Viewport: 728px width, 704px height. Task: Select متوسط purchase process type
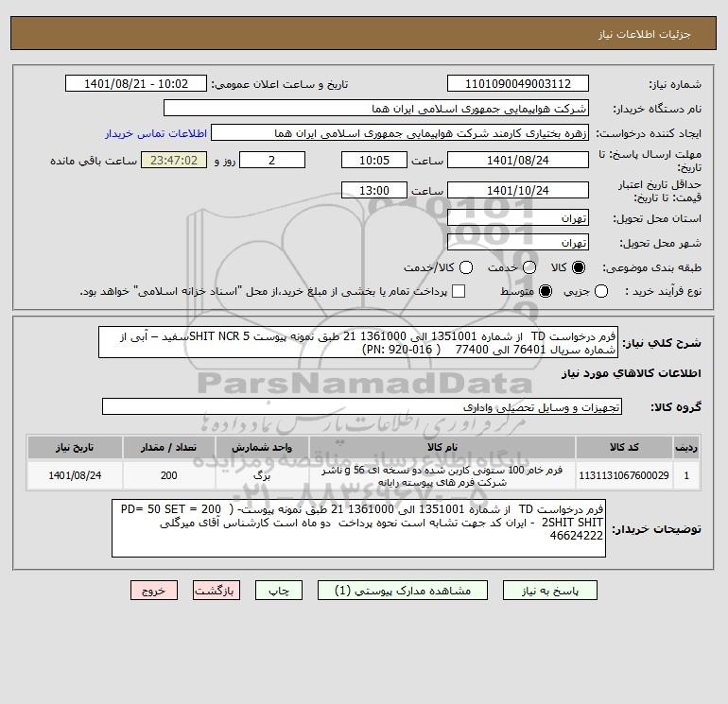pos(546,291)
